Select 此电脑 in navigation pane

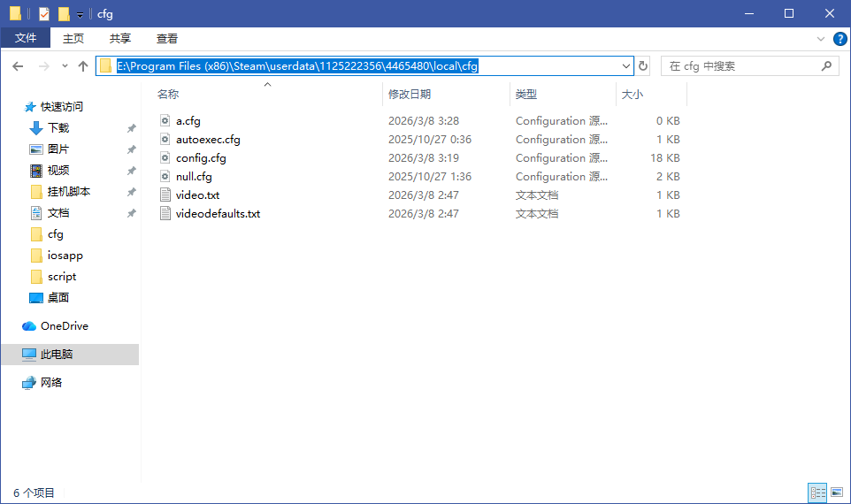click(x=57, y=355)
